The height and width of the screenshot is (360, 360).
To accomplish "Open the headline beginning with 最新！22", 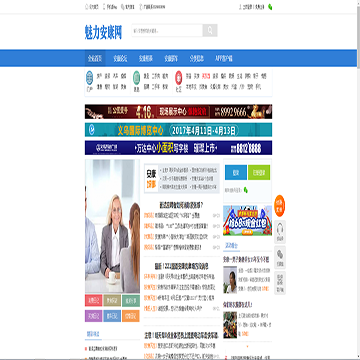I will tap(182, 266).
